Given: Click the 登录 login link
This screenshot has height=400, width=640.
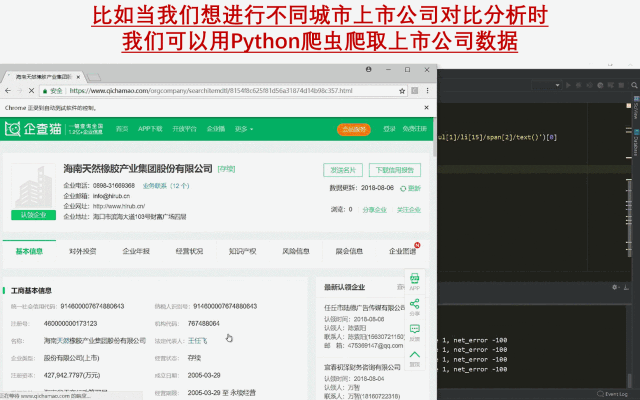Looking at the screenshot, I should click(x=389, y=129).
